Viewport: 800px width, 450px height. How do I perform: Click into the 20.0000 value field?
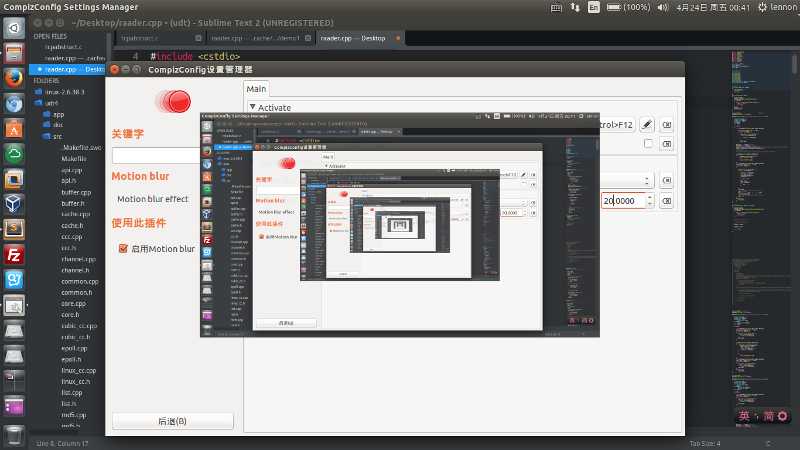point(623,201)
